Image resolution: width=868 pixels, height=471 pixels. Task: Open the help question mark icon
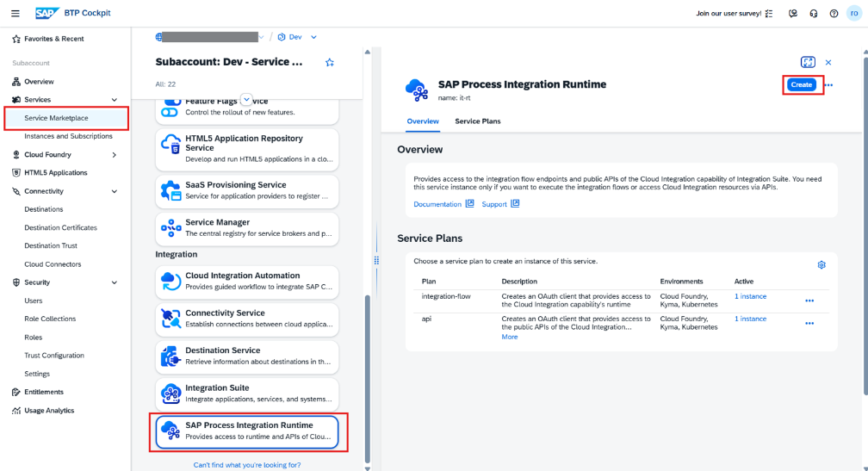(834, 13)
